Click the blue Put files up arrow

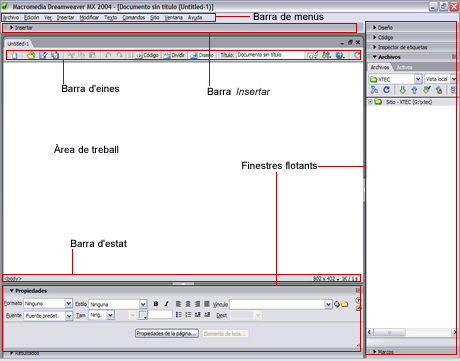(x=414, y=90)
